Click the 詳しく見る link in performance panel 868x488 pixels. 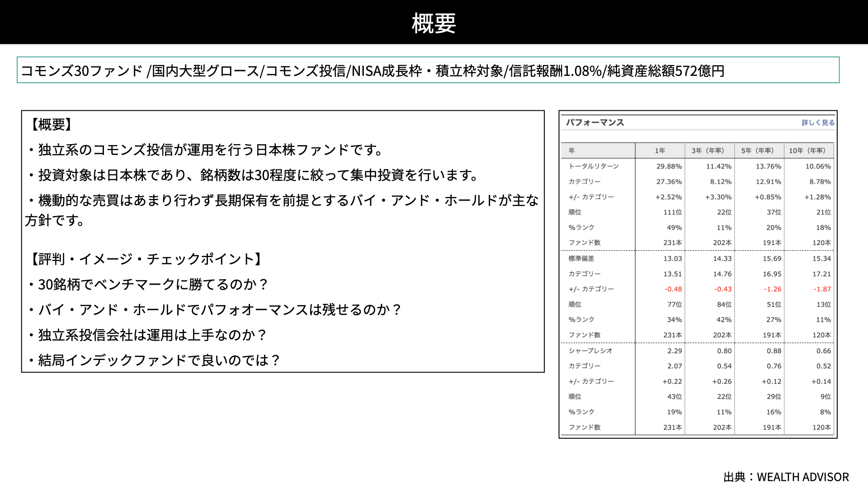818,122
